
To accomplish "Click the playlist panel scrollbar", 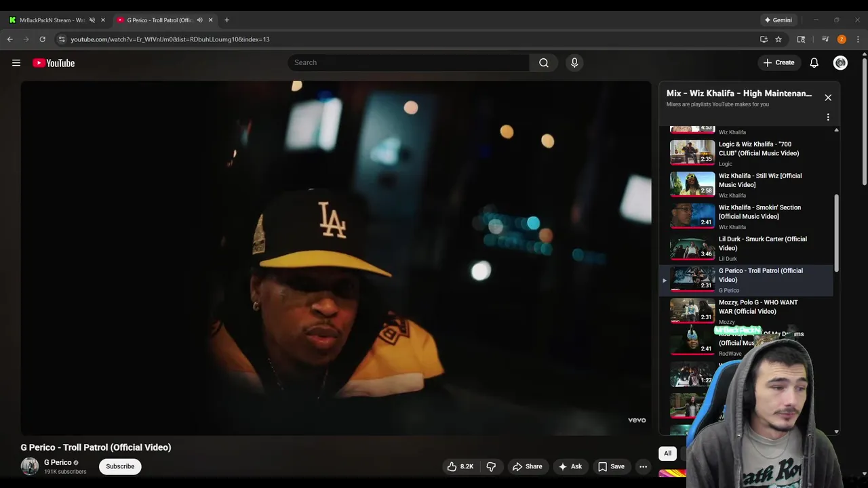I will [x=836, y=233].
